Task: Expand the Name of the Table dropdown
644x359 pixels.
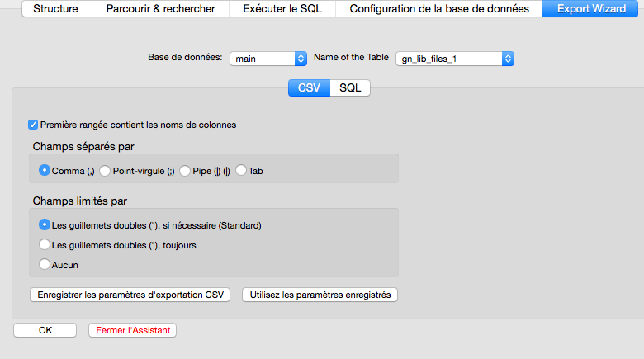Action: 455,59
